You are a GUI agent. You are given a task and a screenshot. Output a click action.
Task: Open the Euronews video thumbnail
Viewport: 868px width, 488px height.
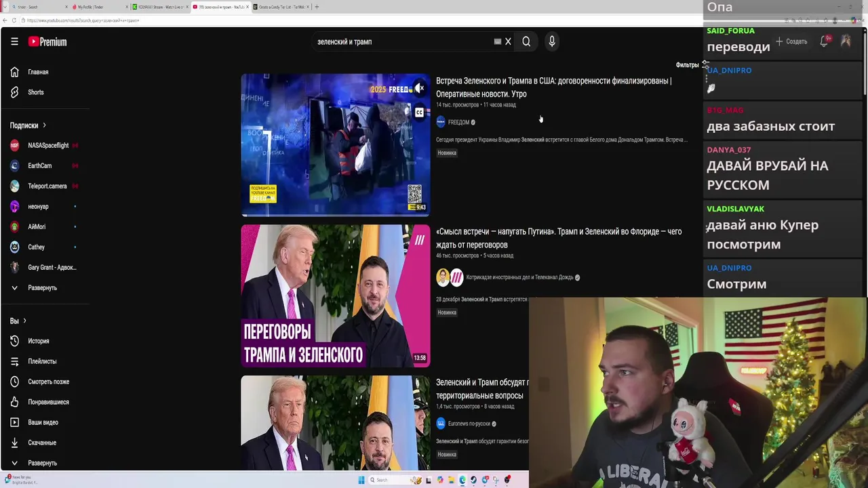click(x=336, y=423)
